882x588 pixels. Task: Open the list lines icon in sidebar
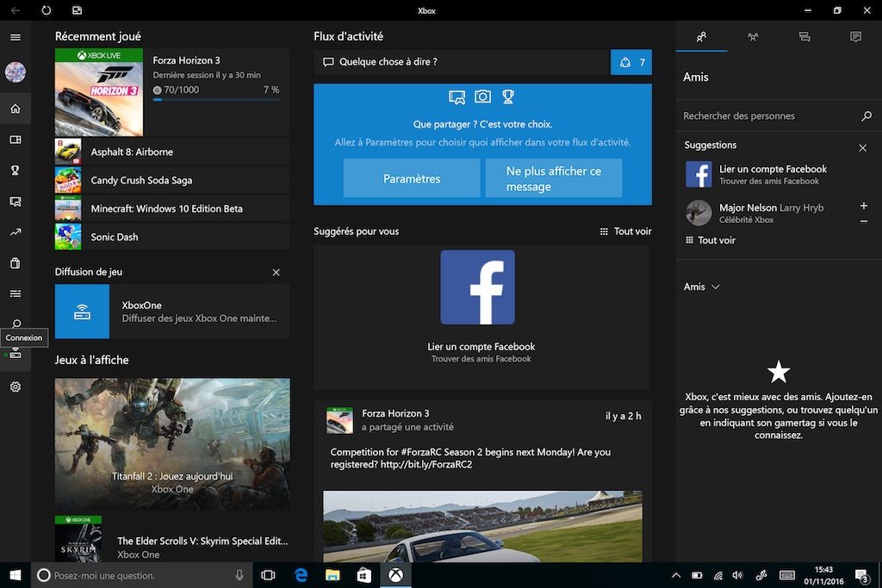pyautogui.click(x=16, y=294)
